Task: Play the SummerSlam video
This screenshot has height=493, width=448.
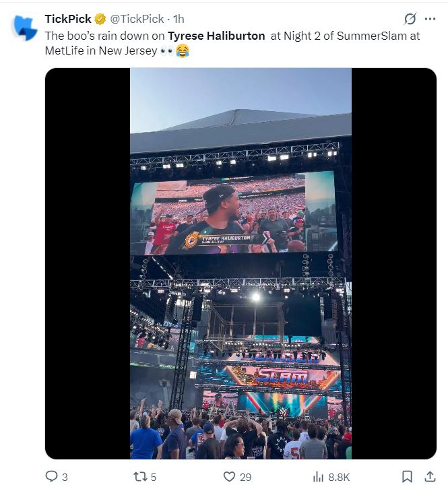Action: [241, 263]
